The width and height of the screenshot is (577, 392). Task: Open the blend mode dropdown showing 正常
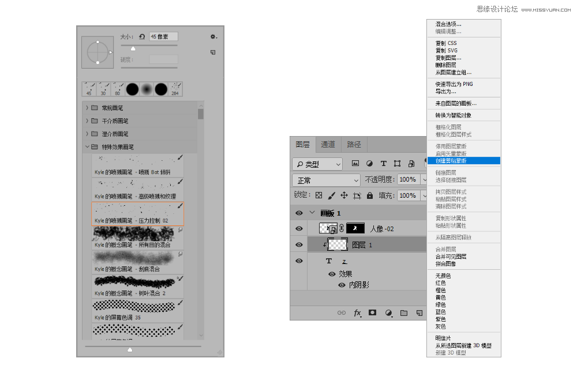click(x=326, y=179)
